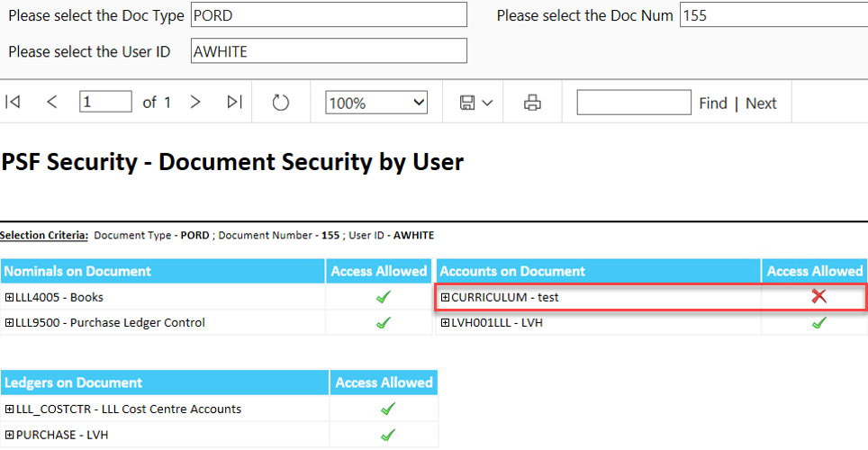Screen dimensions: 868x450
Task: Click red X for CURRICULUM access
Action: (x=818, y=297)
